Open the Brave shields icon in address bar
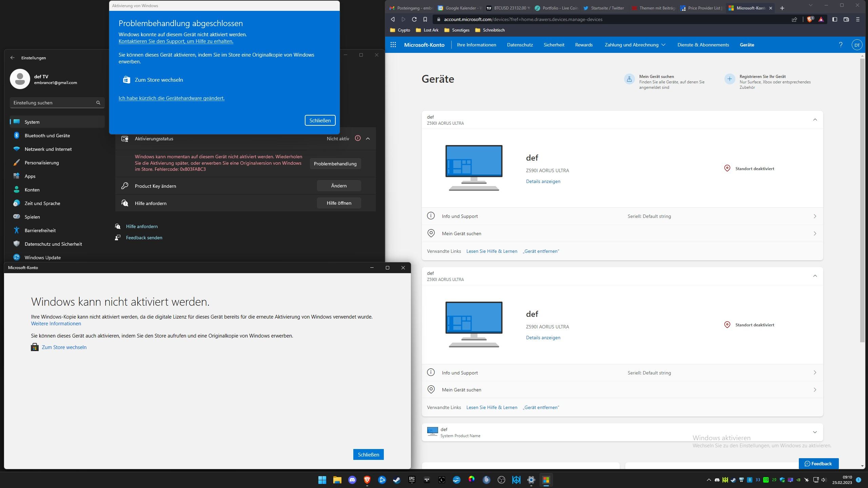868x488 pixels. (x=810, y=19)
